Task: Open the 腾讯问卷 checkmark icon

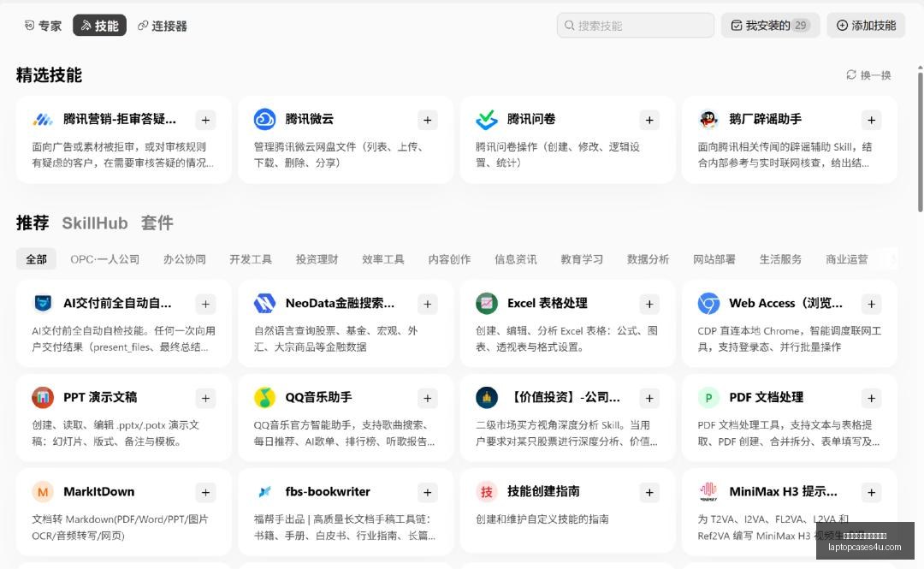Action: (x=487, y=119)
